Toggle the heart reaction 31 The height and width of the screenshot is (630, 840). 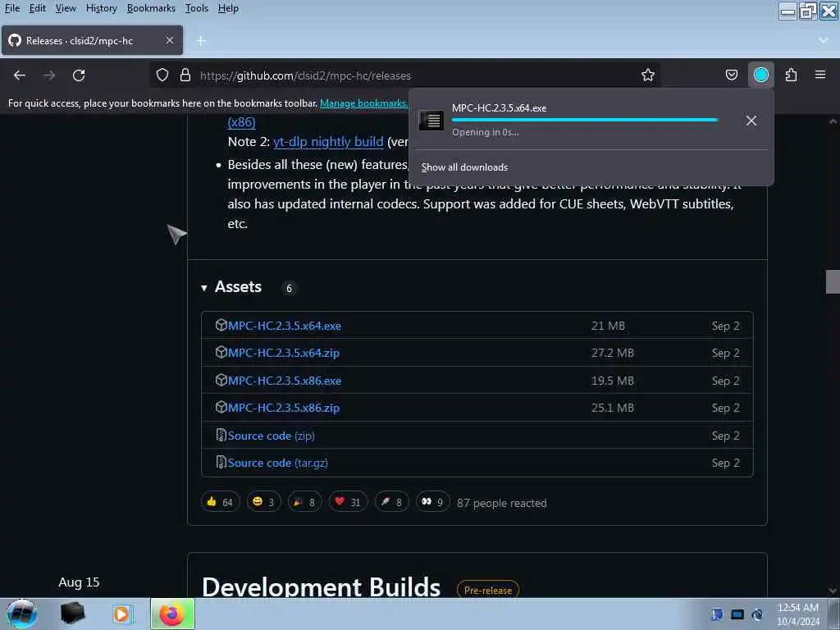pos(348,503)
